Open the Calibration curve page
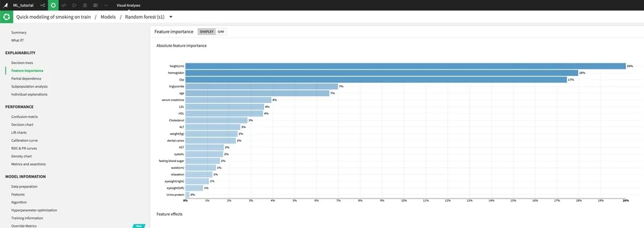The image size is (644, 228). 25,140
